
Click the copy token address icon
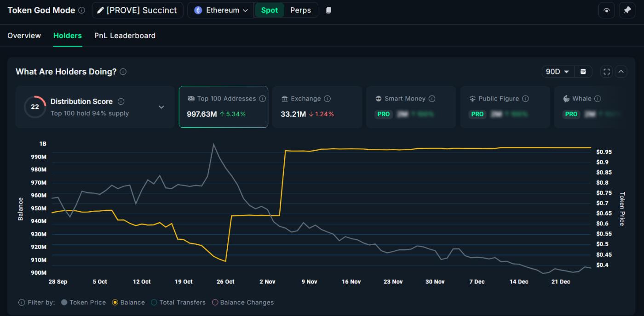coord(328,10)
